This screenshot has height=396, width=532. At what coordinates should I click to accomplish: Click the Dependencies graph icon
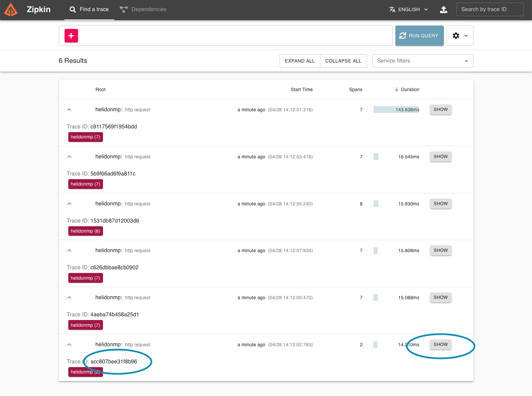[123, 9]
